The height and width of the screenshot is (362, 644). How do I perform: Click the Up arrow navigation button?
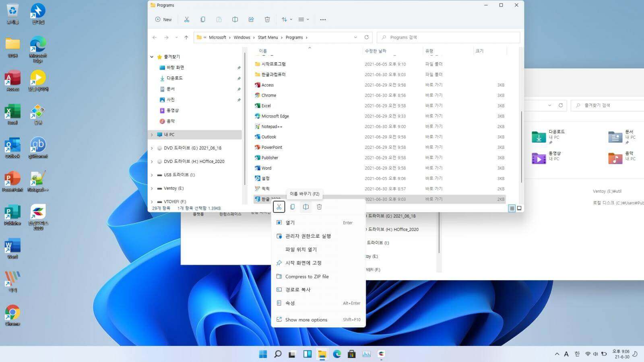click(x=186, y=37)
